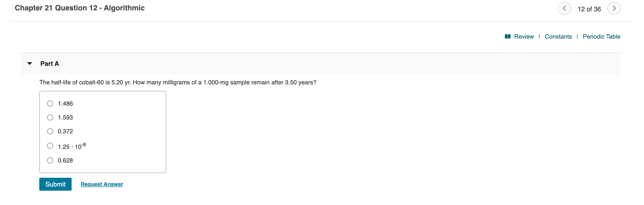Select the answer choice 1.486
644x205 pixels.
click(x=50, y=103)
